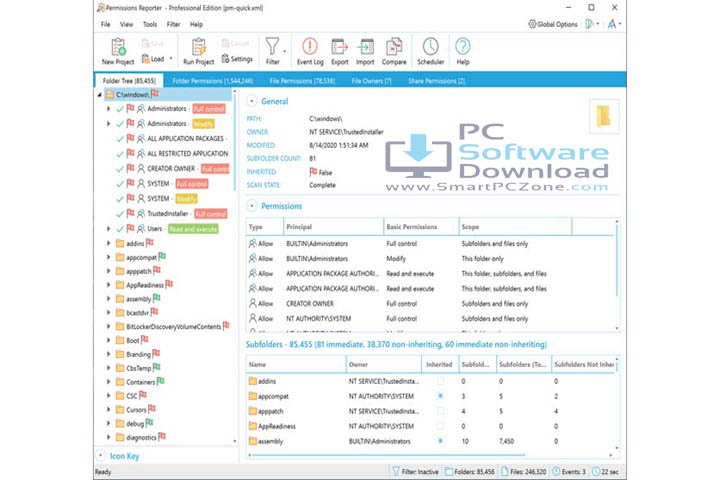Screen dimensions: 720x480
Task: Open the Event Log
Action: tap(310, 51)
